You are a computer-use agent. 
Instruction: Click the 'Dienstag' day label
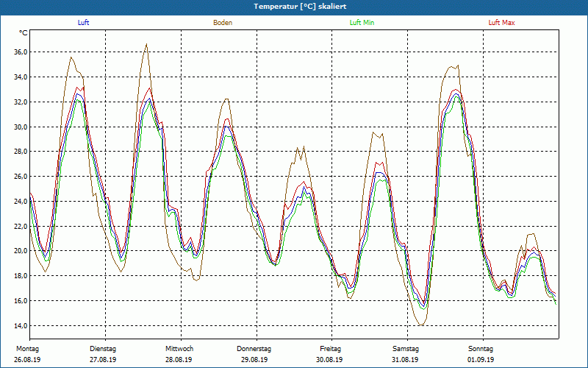tap(103, 349)
